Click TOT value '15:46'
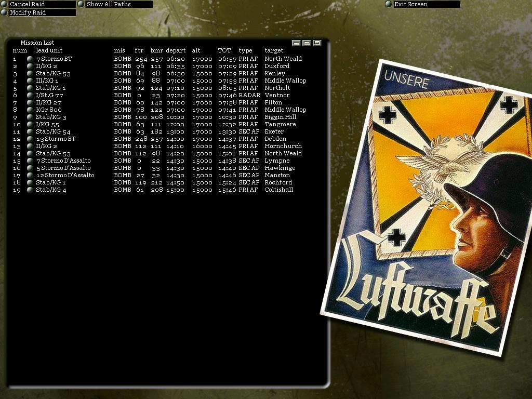The height and width of the screenshot is (399, 532). 228,190
